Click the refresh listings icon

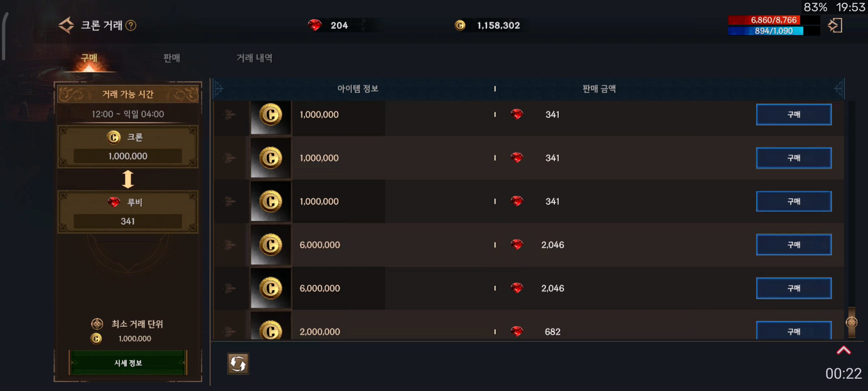coord(238,363)
